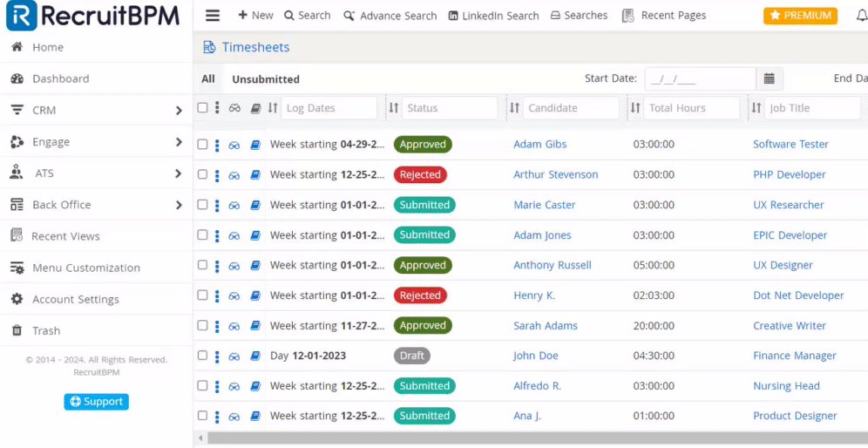Open the calendar picker for Start Date

point(769,78)
